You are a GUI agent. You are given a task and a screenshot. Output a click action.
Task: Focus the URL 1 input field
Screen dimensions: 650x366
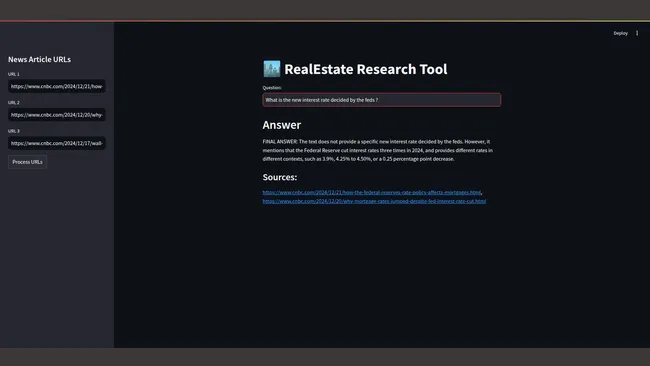pyautogui.click(x=57, y=87)
